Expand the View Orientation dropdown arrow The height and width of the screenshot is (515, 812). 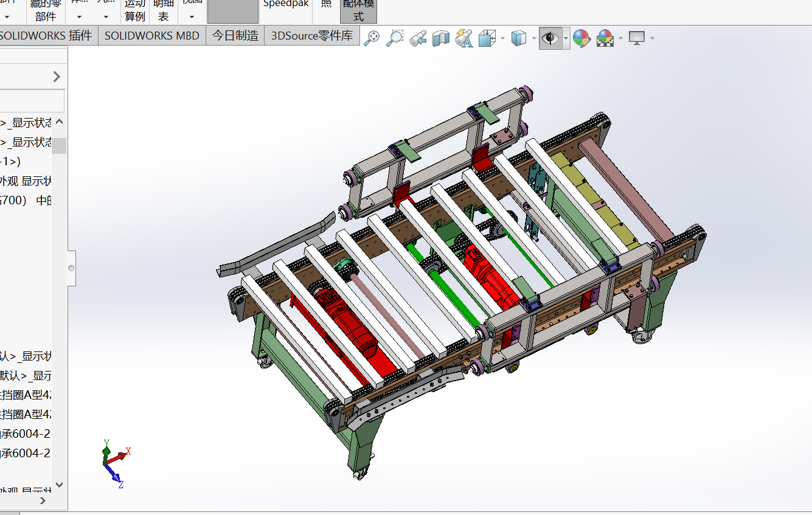[502, 38]
